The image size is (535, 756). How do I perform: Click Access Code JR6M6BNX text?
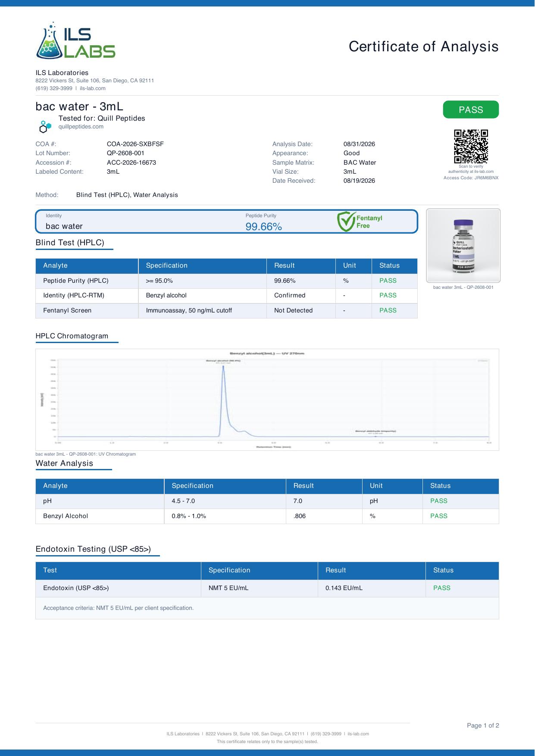point(471,178)
